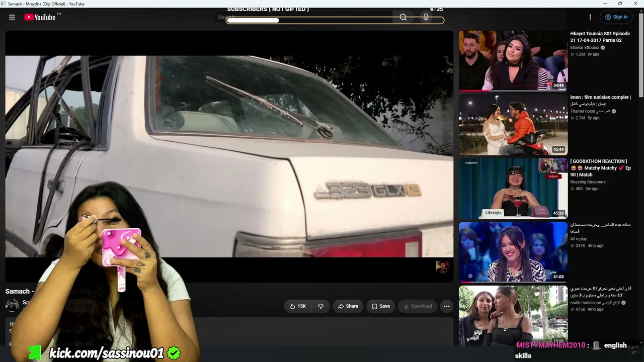The width and height of the screenshot is (644, 362).
Task: Open the realite tunisienne video thumbnail
Action: 513,315
